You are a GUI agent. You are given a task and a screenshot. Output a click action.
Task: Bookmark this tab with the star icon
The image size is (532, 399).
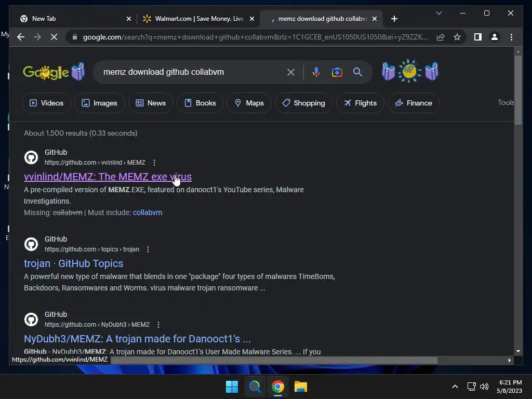coord(457,37)
